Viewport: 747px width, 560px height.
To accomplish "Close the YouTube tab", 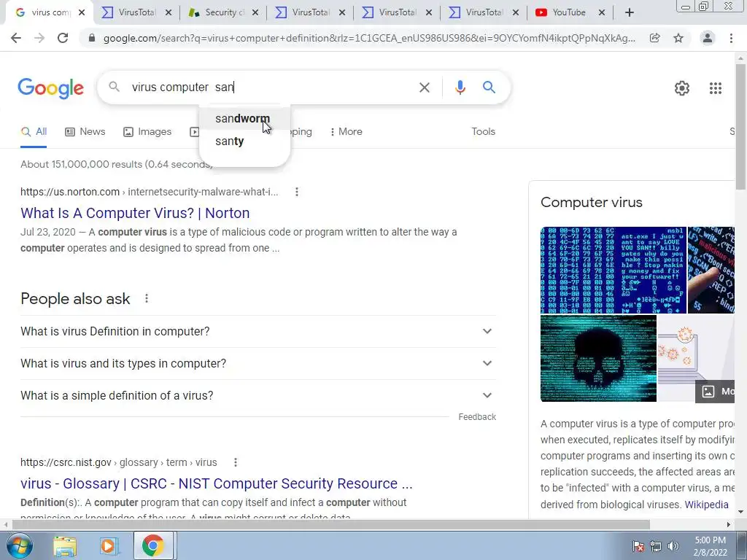I will (602, 13).
